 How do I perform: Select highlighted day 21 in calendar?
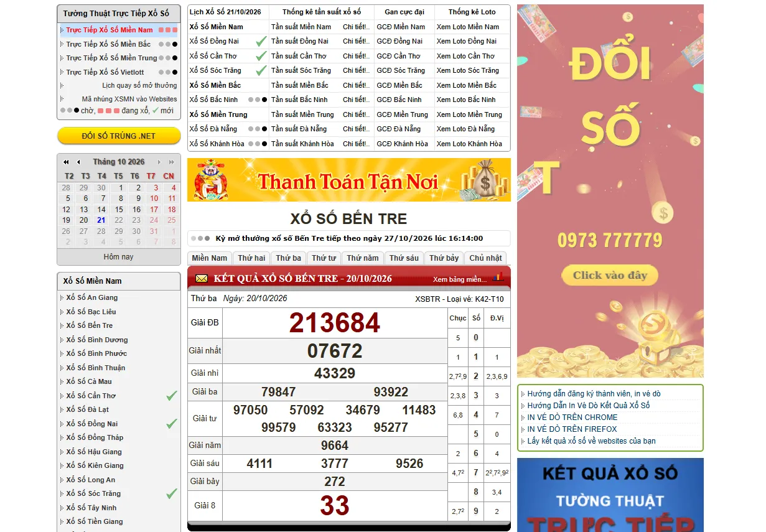(x=101, y=220)
